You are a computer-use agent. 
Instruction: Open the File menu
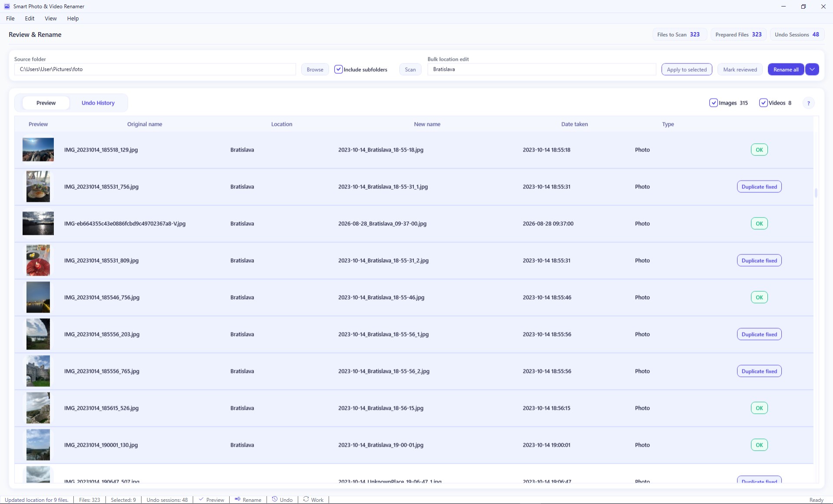pos(10,18)
